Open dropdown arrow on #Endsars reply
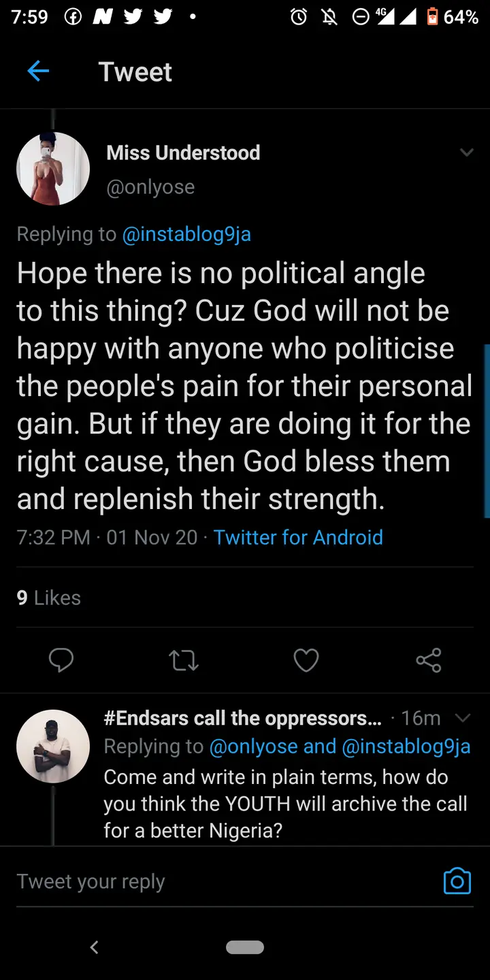The image size is (490, 980). coord(462,718)
